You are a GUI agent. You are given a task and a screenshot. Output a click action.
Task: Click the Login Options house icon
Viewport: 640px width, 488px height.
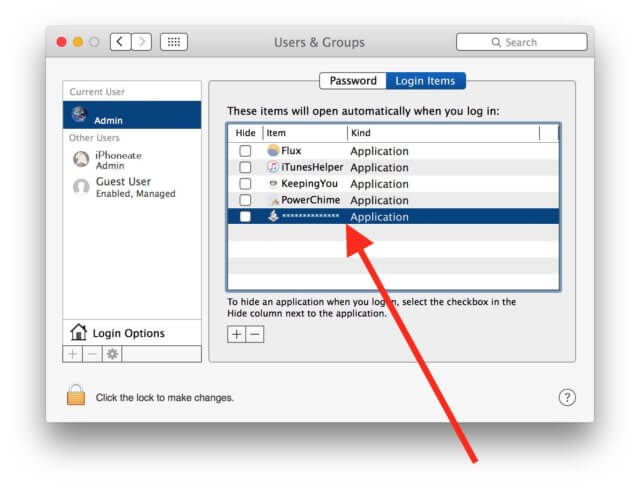tap(78, 332)
